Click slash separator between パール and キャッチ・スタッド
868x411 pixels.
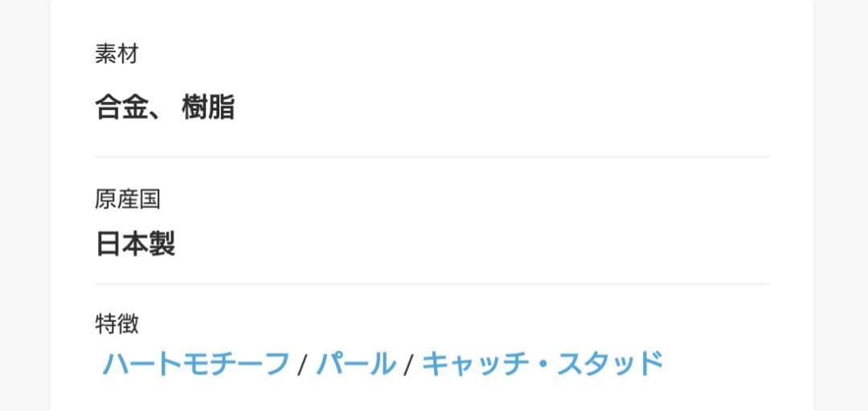click(x=408, y=365)
